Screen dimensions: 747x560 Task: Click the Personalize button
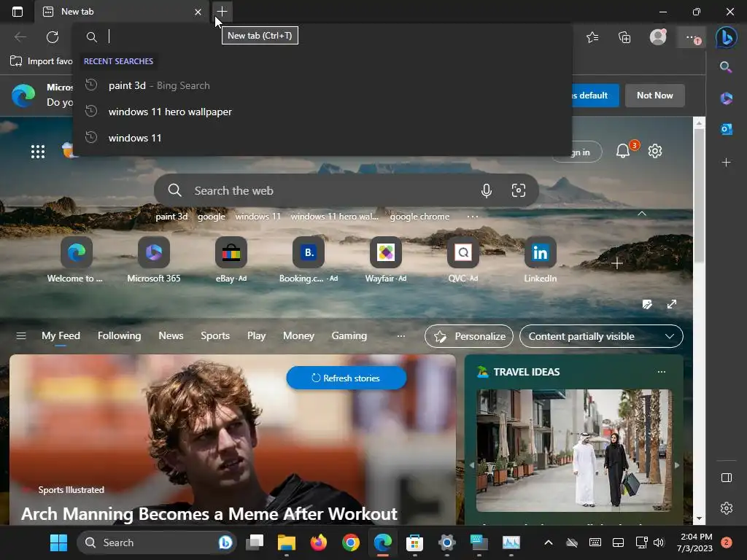tap(469, 336)
